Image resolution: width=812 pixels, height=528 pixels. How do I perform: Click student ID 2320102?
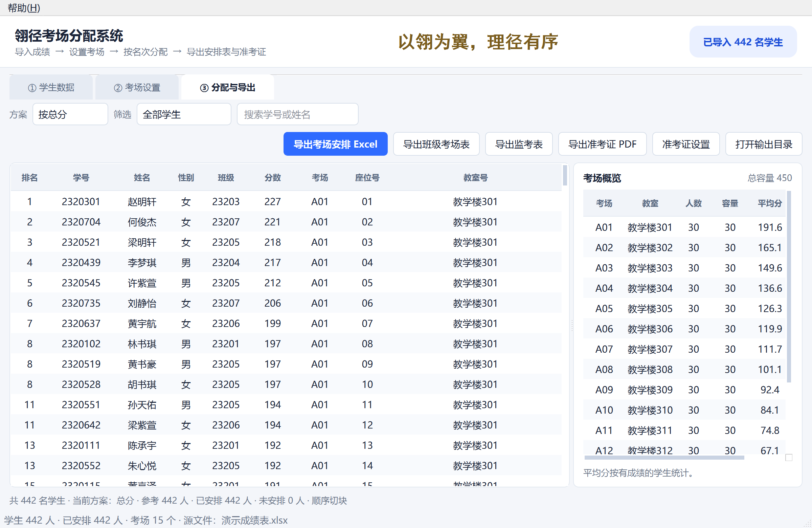tap(81, 344)
